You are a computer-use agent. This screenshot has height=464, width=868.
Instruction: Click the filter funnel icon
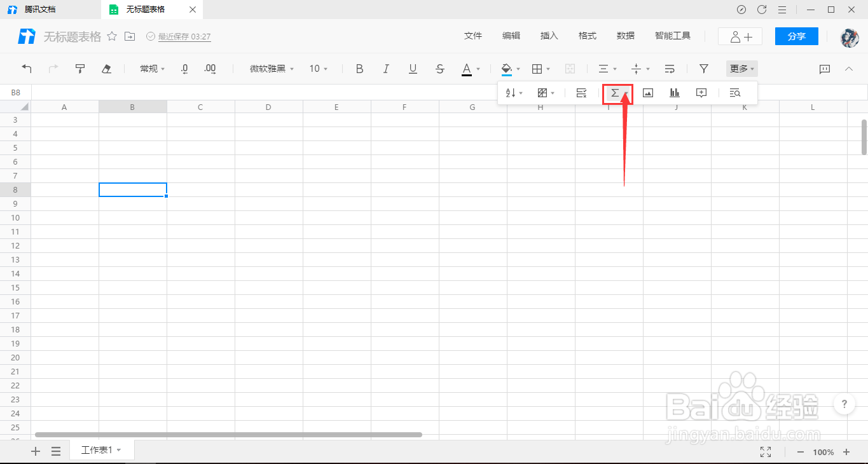point(704,69)
